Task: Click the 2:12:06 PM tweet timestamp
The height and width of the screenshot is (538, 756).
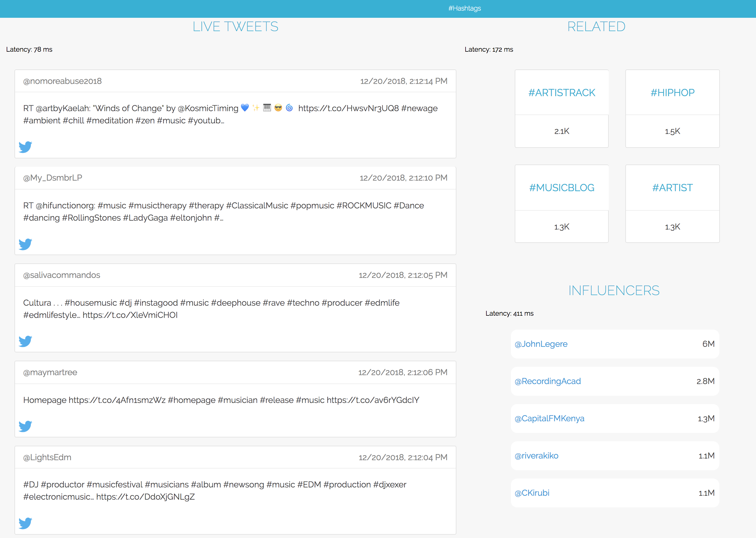Action: pyautogui.click(x=403, y=372)
